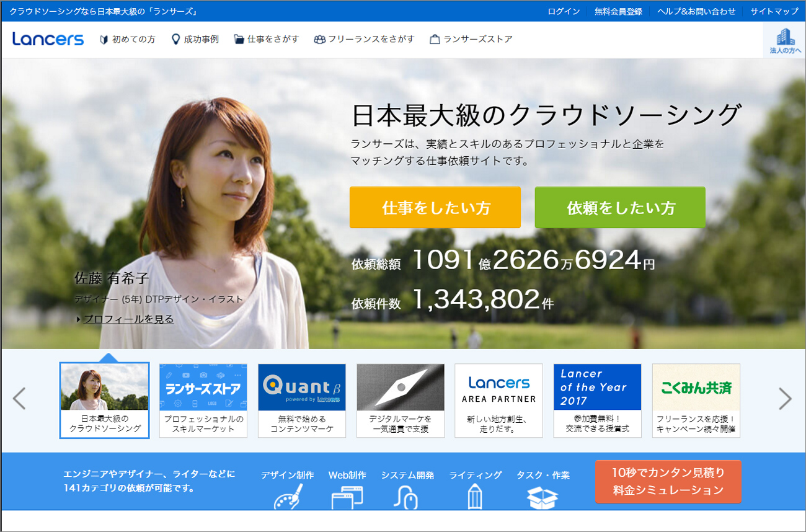Click the システム開発 category label
This screenshot has width=806, height=532.
[x=407, y=476]
